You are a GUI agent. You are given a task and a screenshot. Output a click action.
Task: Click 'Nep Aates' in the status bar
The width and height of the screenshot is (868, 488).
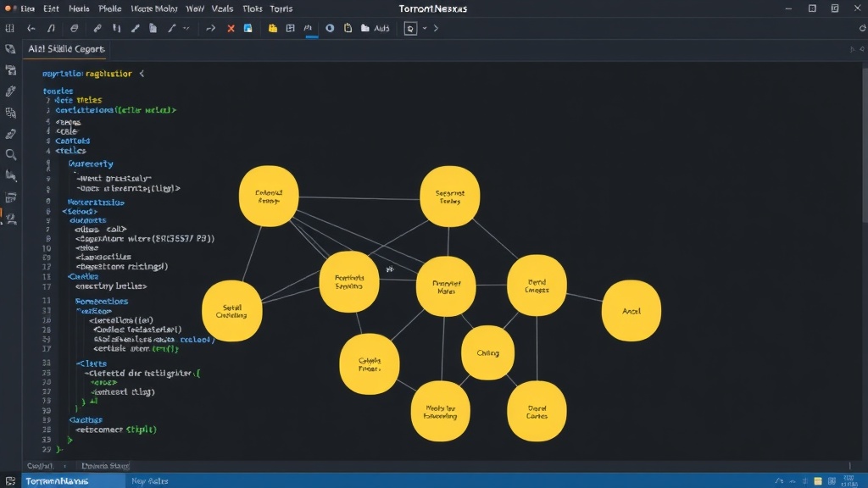[149, 481]
